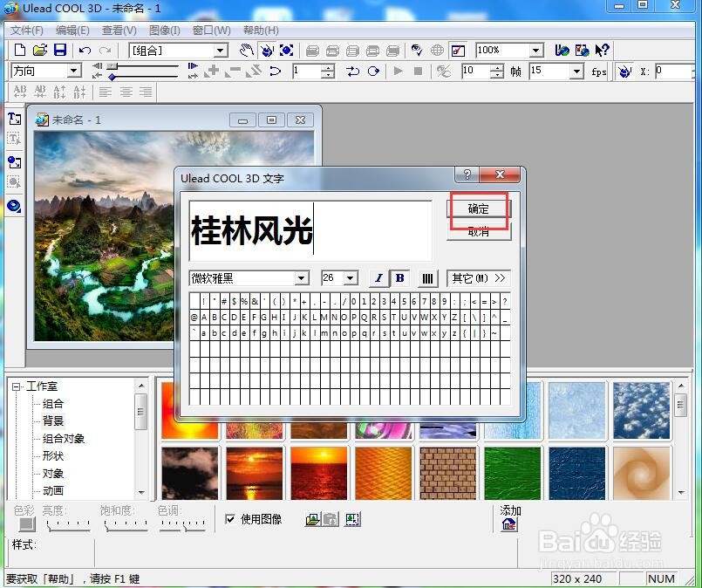Select 形状 in the studio tree
Screen dimensions: 702x588
click(53, 456)
